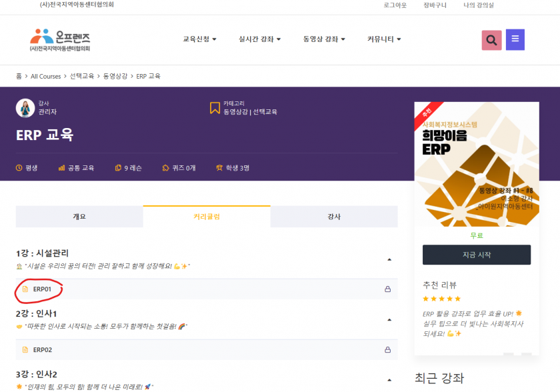
Task: Click the copy icon next to 9 레슨
Action: [x=118, y=168]
